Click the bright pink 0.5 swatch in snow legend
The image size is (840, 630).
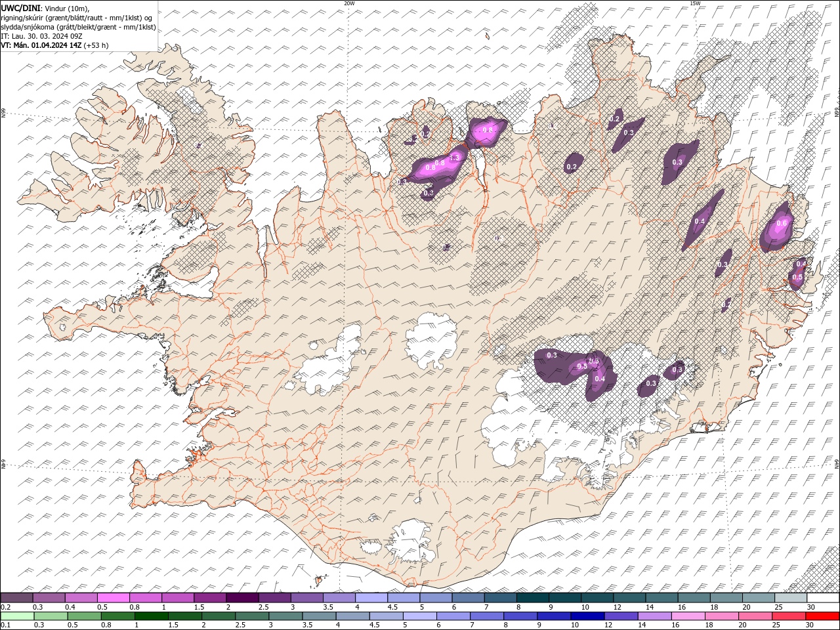pos(114,598)
